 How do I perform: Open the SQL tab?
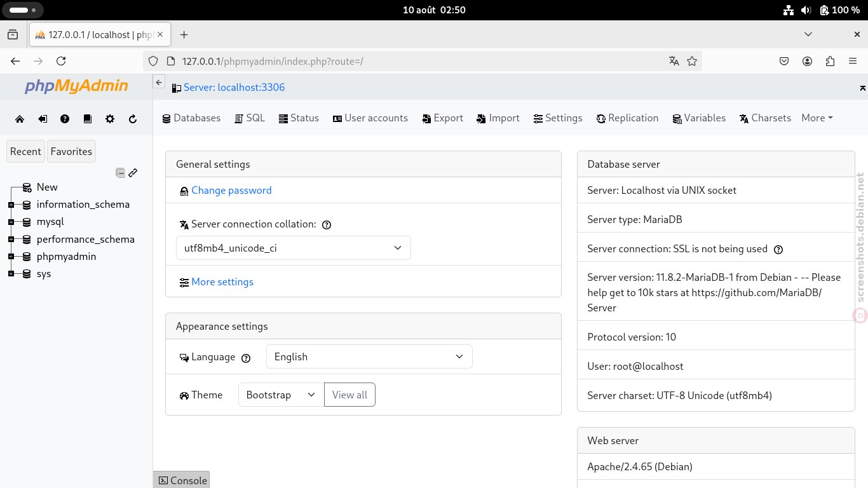point(250,118)
